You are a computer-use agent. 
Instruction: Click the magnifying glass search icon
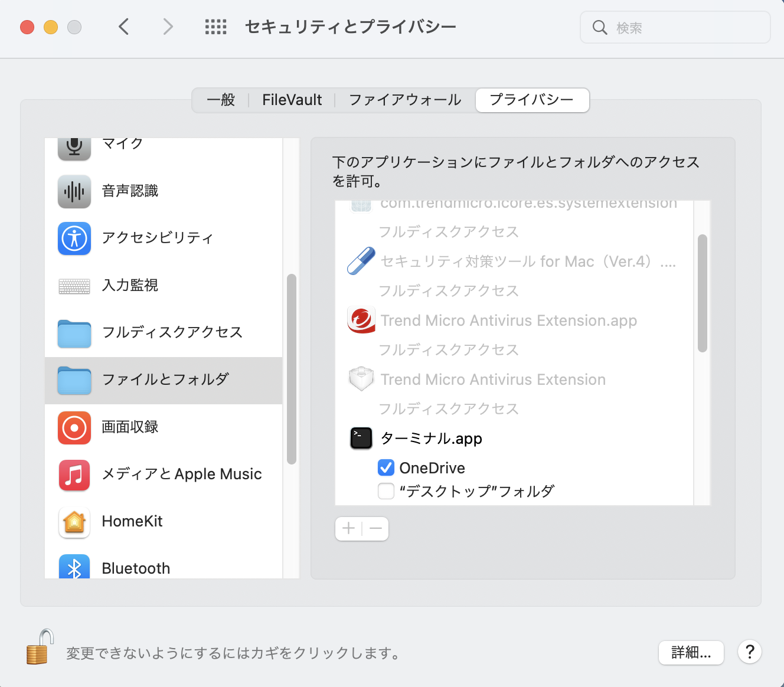[600, 27]
